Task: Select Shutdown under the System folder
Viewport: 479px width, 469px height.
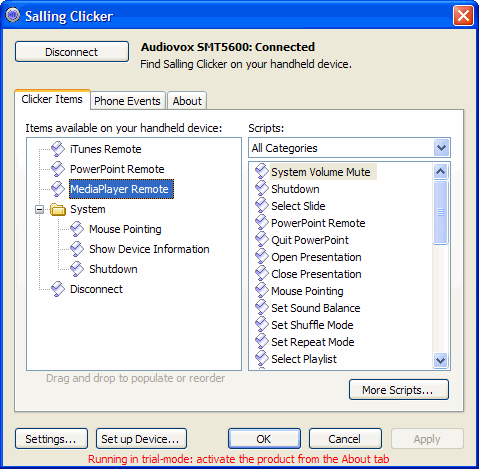Action: (x=113, y=269)
